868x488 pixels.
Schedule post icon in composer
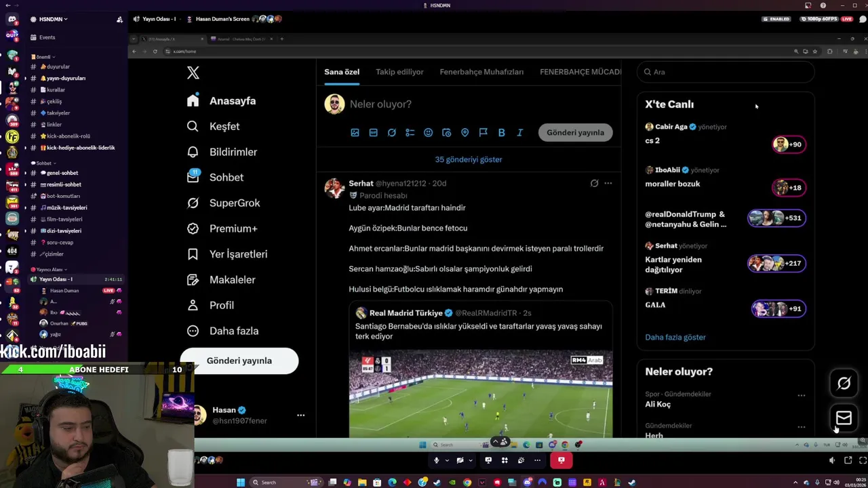click(446, 133)
